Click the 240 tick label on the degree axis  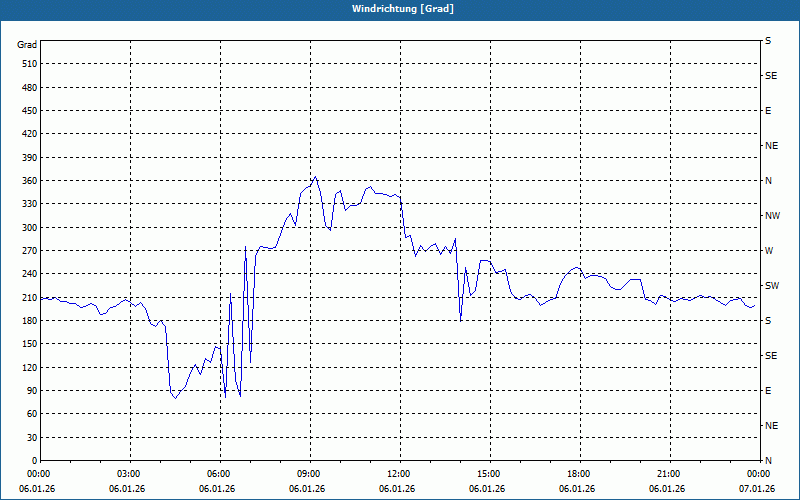click(30, 274)
